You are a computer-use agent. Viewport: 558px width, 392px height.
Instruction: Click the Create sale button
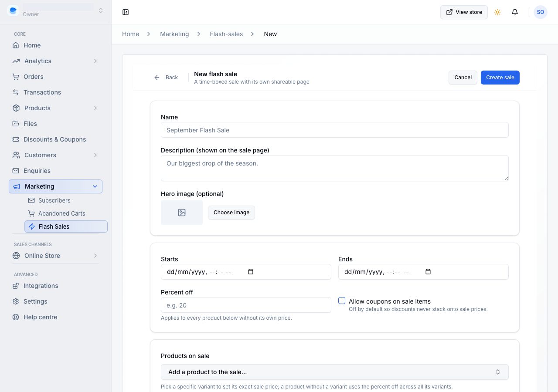click(x=500, y=78)
